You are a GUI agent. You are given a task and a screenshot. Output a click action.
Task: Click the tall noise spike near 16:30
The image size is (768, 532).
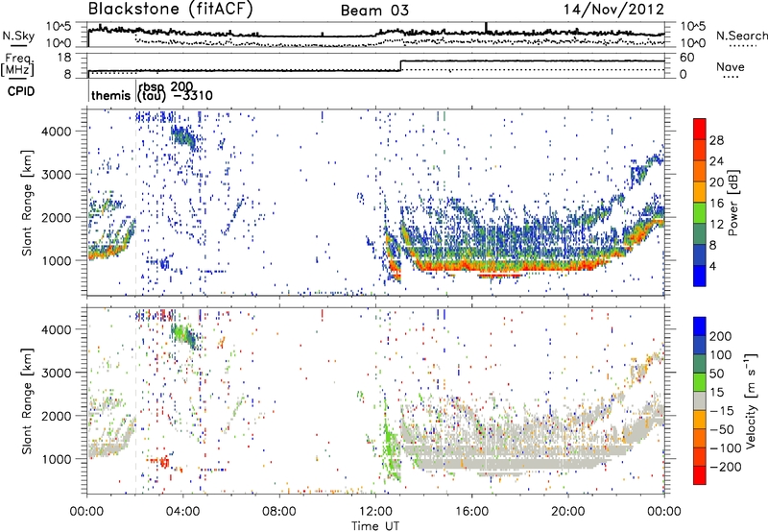[x=486, y=28]
